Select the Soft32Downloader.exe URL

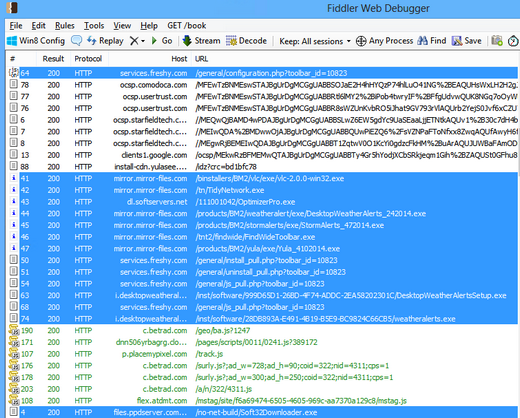tap(256, 412)
